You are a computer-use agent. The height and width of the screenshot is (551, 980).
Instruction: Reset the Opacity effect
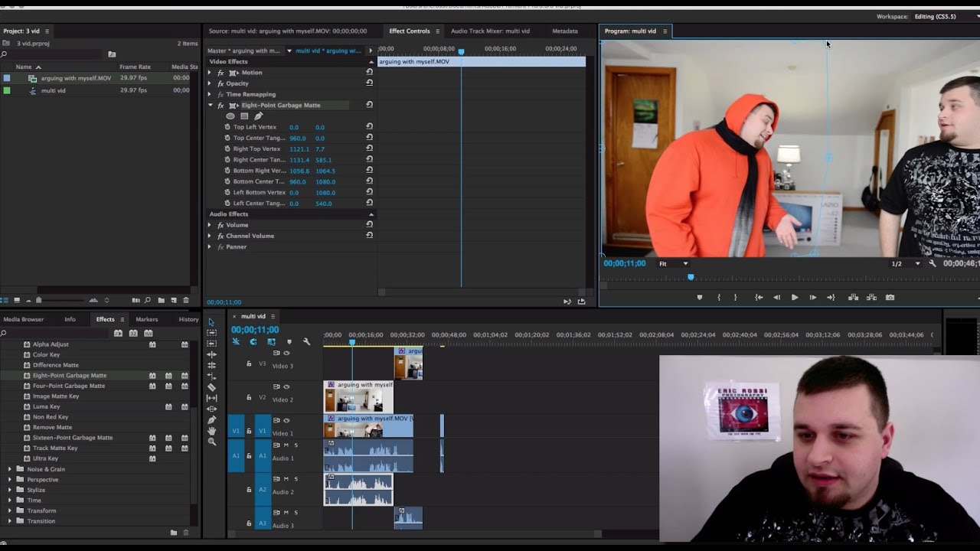coord(369,83)
